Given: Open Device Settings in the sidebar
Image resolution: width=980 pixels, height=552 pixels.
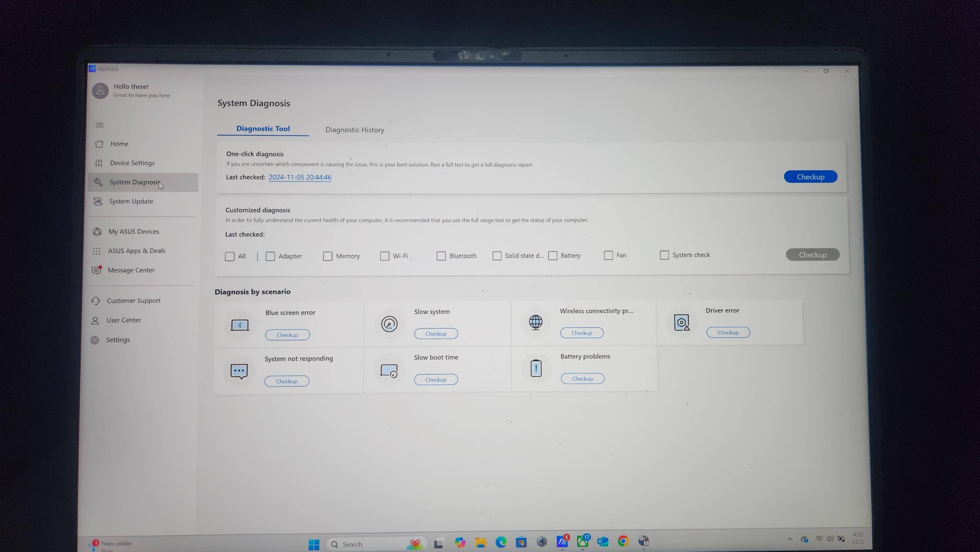Looking at the screenshot, I should tap(132, 163).
